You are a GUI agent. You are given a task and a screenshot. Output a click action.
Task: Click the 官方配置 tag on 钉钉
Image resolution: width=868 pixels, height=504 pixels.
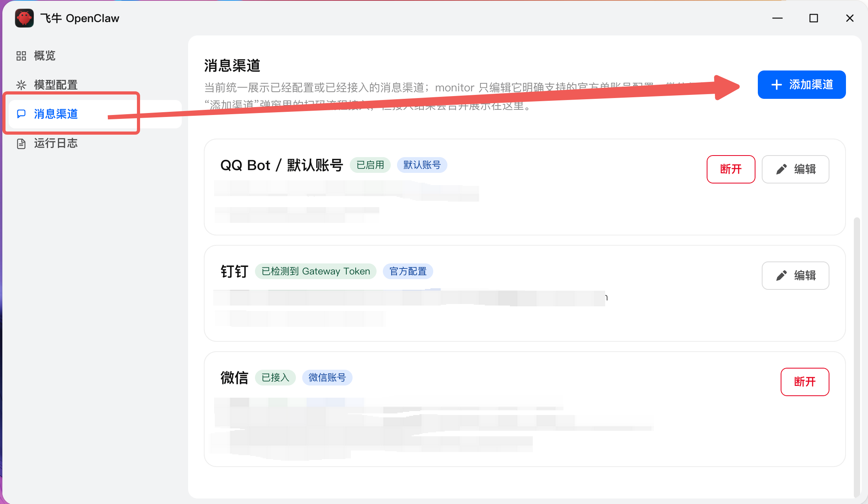(408, 271)
